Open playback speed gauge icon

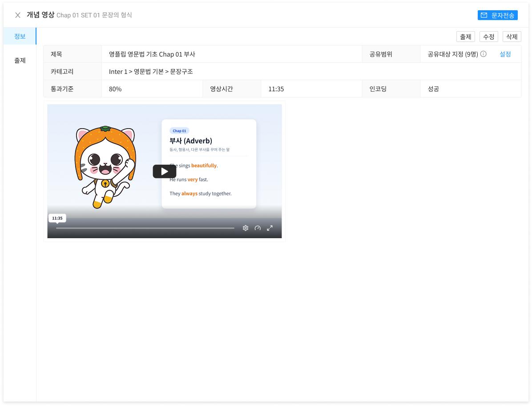point(258,228)
